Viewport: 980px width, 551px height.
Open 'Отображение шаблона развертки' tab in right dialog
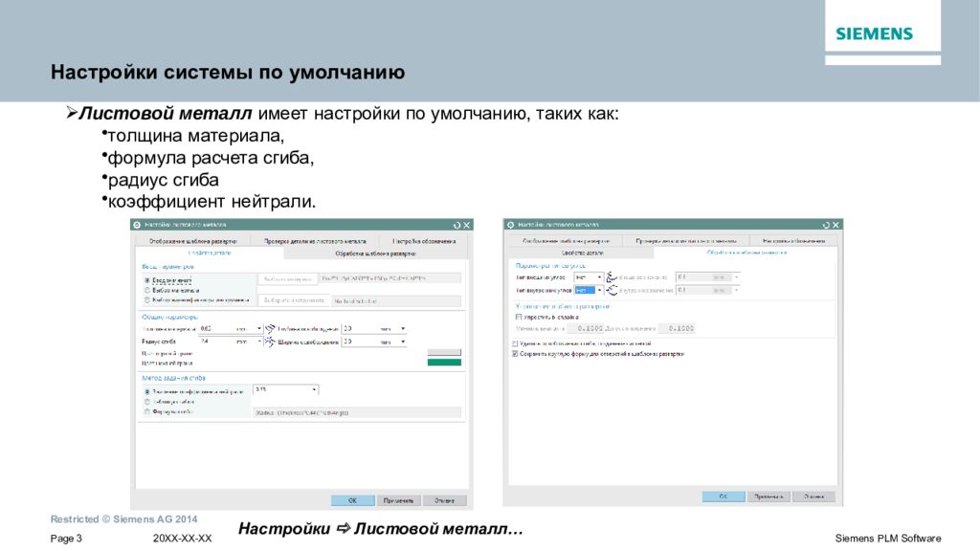[x=567, y=241]
